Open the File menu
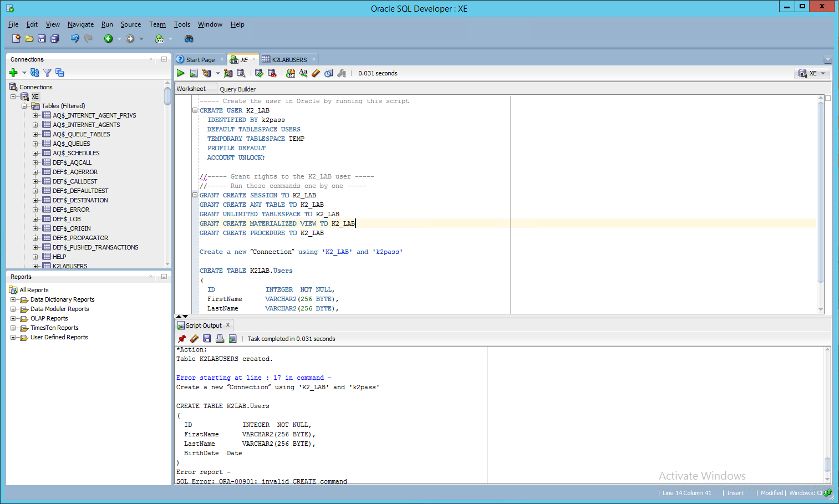Image resolution: width=839 pixels, height=504 pixels. click(13, 24)
